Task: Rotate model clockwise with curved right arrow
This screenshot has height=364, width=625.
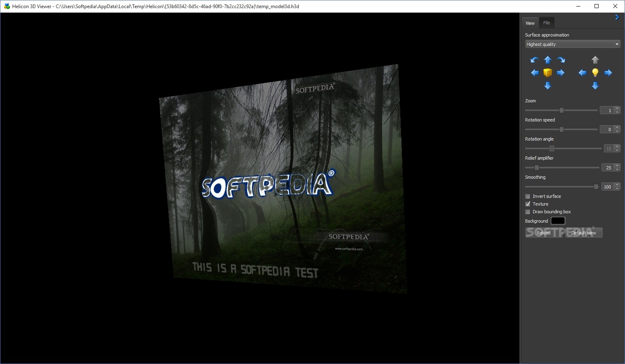Action: pyautogui.click(x=561, y=60)
